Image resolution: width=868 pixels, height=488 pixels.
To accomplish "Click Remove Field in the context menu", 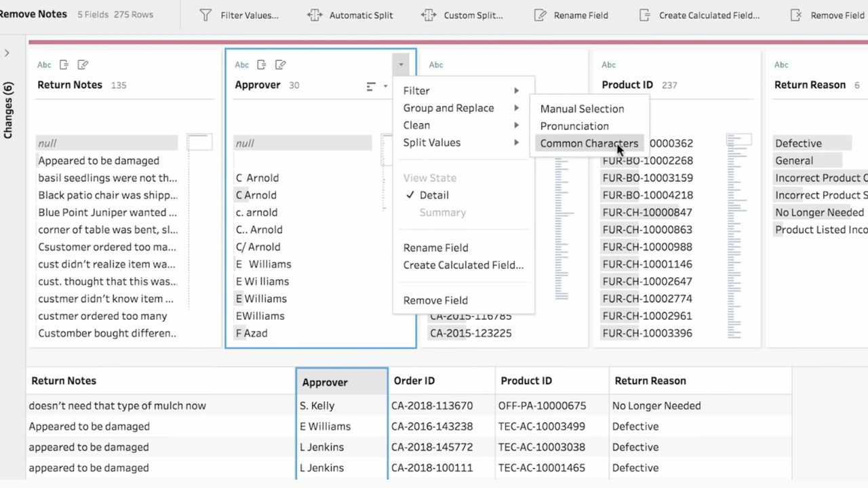I will click(435, 300).
